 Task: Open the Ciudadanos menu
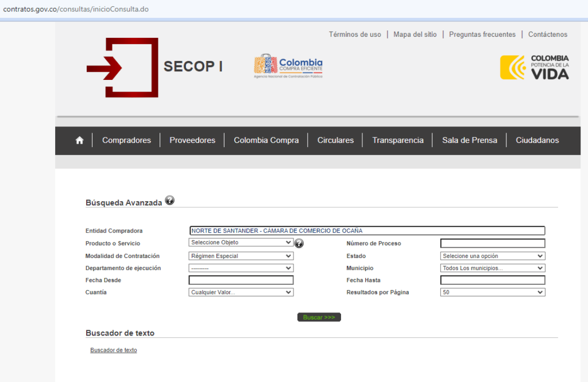[x=537, y=140]
